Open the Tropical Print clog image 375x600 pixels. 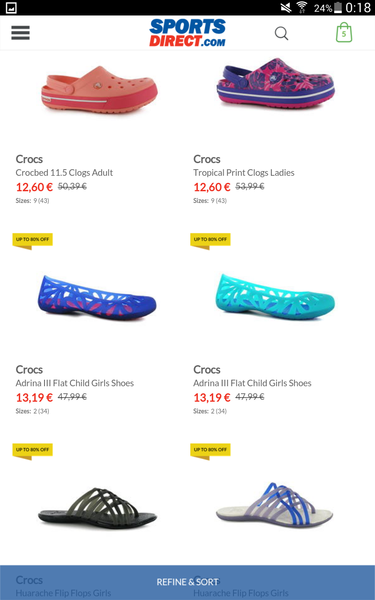(x=276, y=83)
